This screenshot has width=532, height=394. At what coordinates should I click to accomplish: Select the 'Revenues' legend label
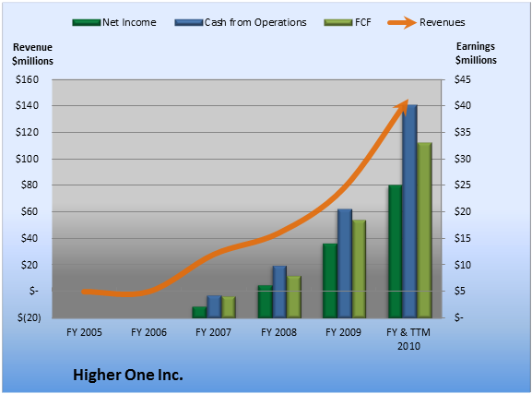(442, 22)
